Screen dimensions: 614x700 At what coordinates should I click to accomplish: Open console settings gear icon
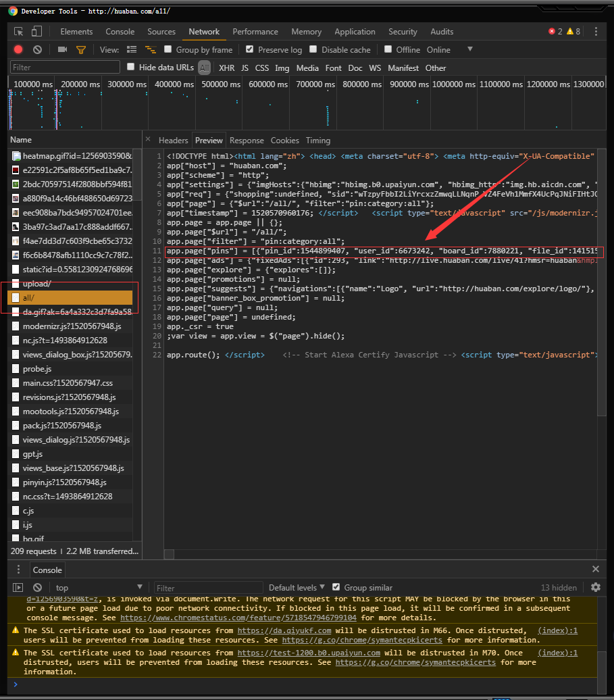(595, 588)
